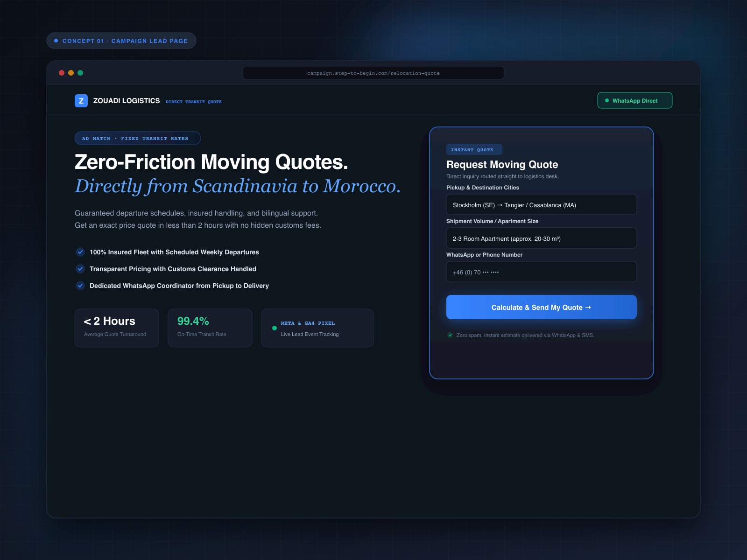Click the 99.4% On-Time Transit Rate card
This screenshot has height=560, width=747.
[x=210, y=328]
